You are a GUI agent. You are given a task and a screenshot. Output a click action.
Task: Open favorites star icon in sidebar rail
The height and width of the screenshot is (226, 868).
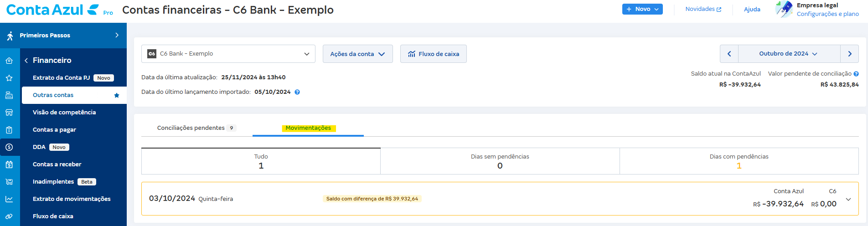pyautogui.click(x=9, y=78)
